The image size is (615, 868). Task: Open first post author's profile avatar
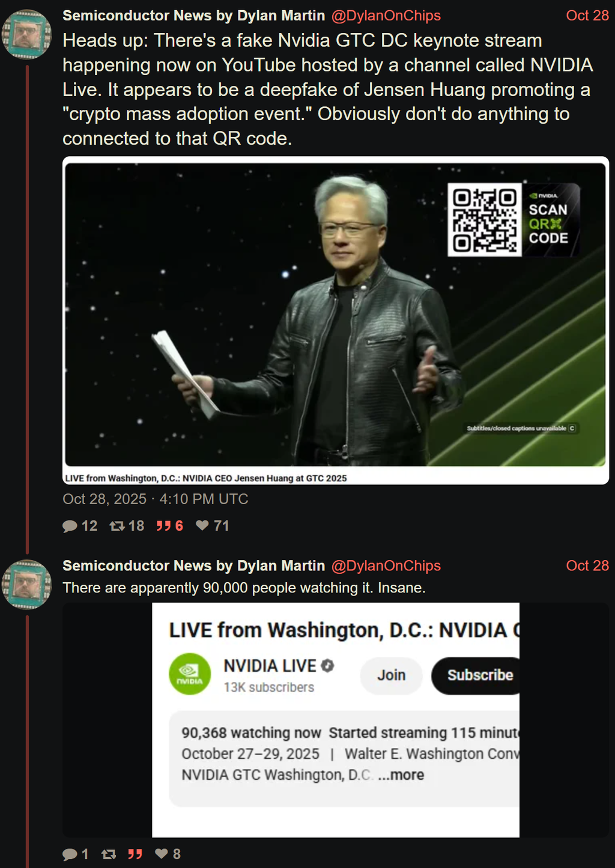click(x=27, y=35)
